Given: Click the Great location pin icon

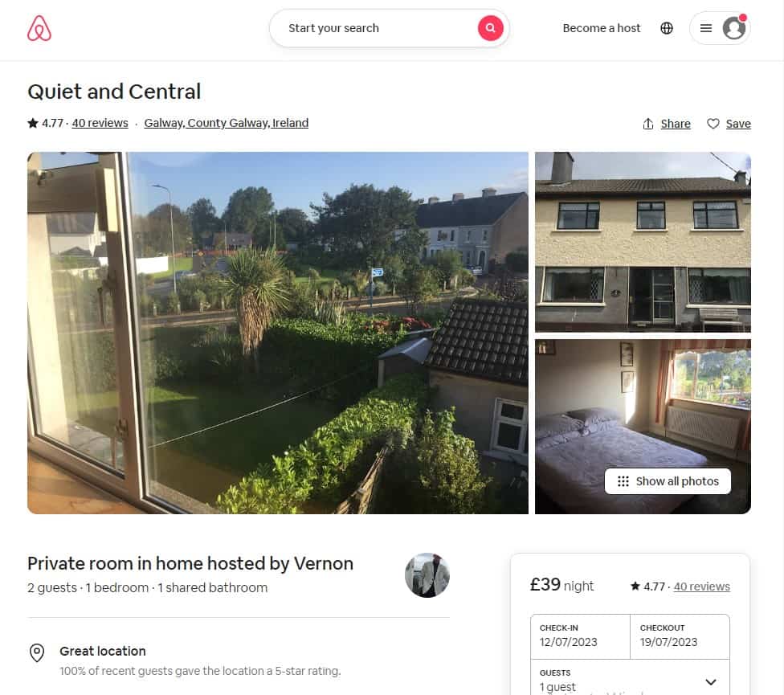Looking at the screenshot, I should click(37, 652).
